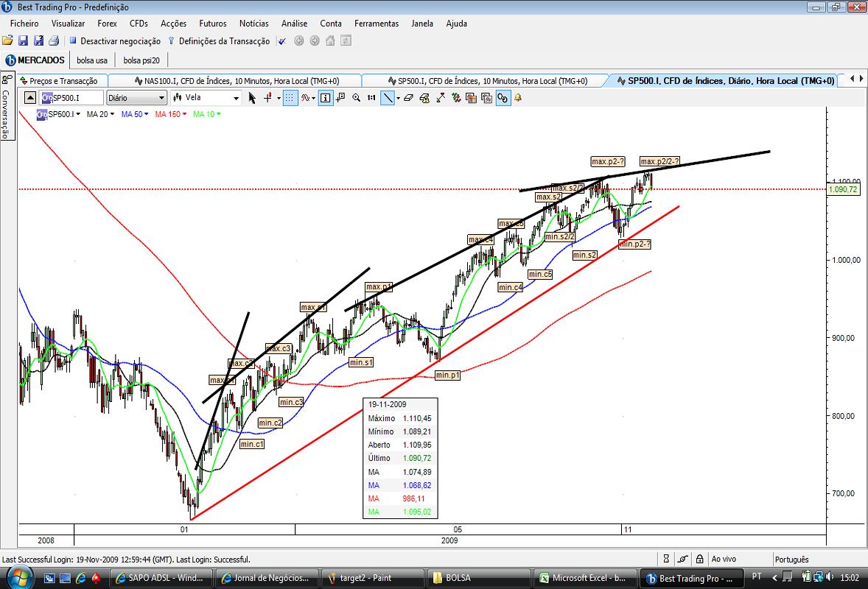The width and height of the screenshot is (868, 589).
Task: Click the 1:1 scale reset icon
Action: click(x=371, y=98)
